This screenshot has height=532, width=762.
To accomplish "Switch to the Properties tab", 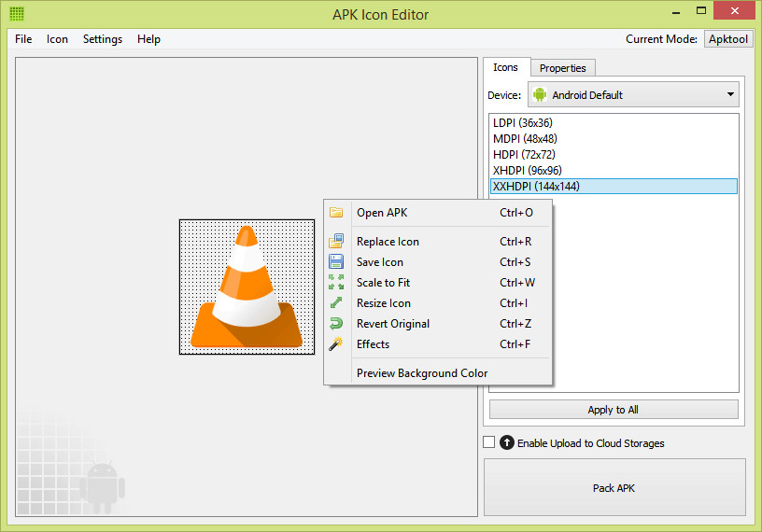I will (563, 68).
